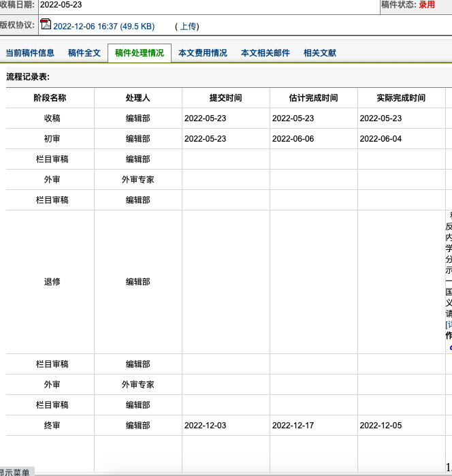This screenshot has width=452, height=476.
Task: Click the 处理人 column header
Action: tap(138, 98)
